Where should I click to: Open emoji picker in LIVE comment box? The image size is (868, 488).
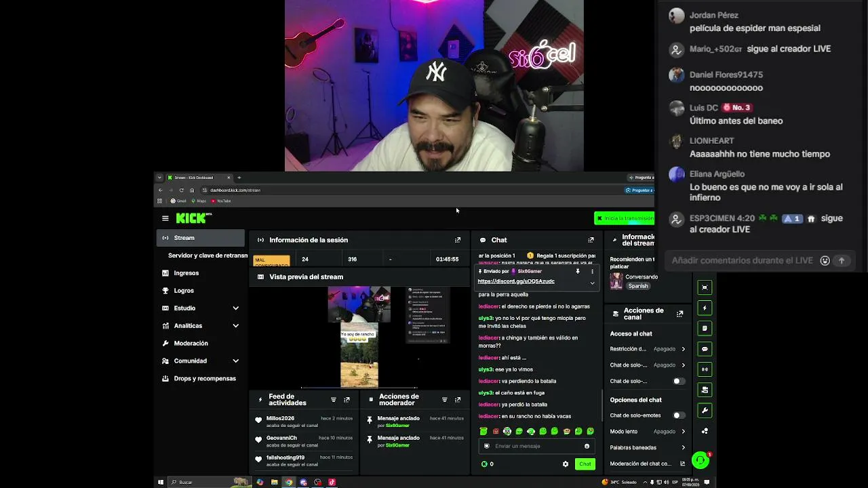coord(825,260)
